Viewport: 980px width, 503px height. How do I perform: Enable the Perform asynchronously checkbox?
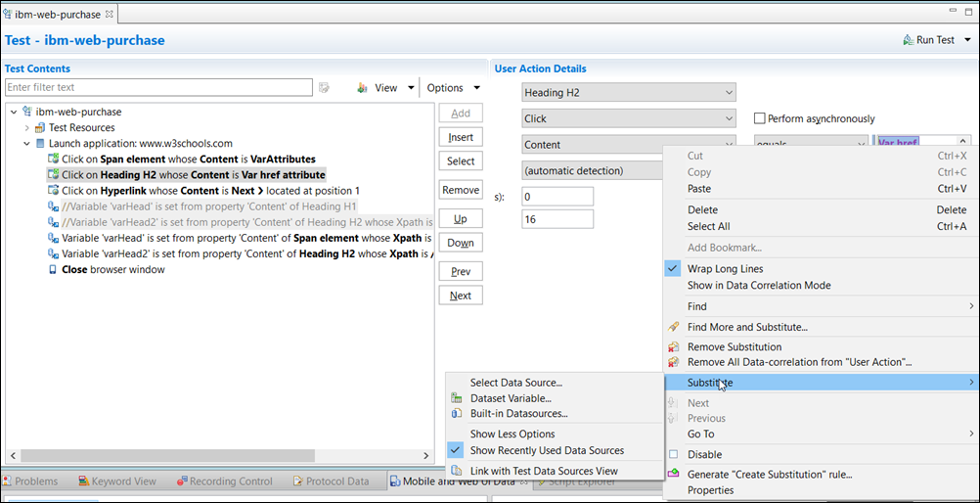pos(760,119)
